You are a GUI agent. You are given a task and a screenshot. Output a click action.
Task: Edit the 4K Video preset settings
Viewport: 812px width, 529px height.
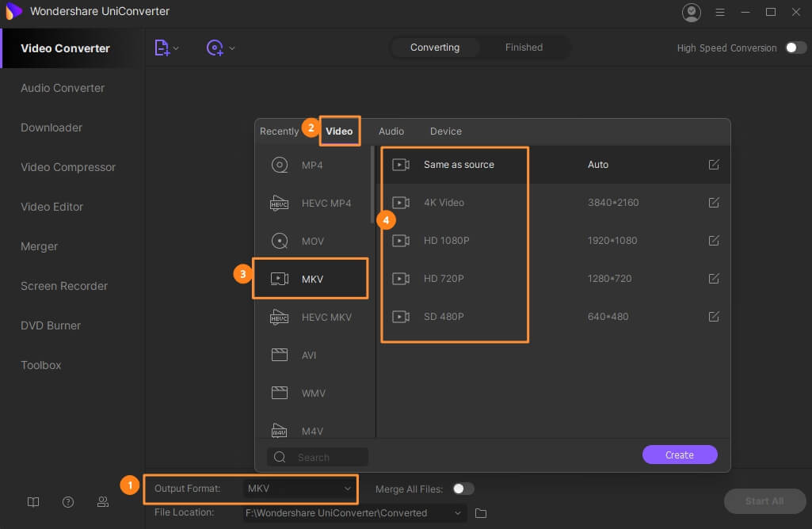point(714,203)
